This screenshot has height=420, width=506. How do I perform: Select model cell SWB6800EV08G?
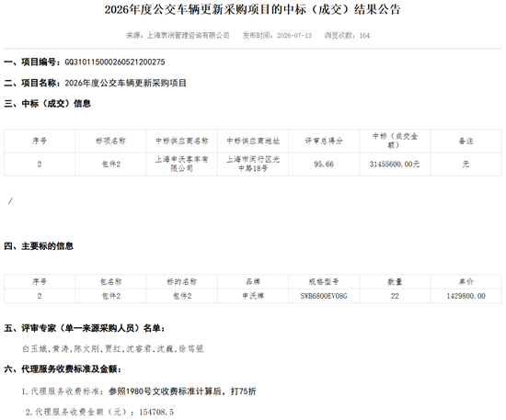(324, 296)
